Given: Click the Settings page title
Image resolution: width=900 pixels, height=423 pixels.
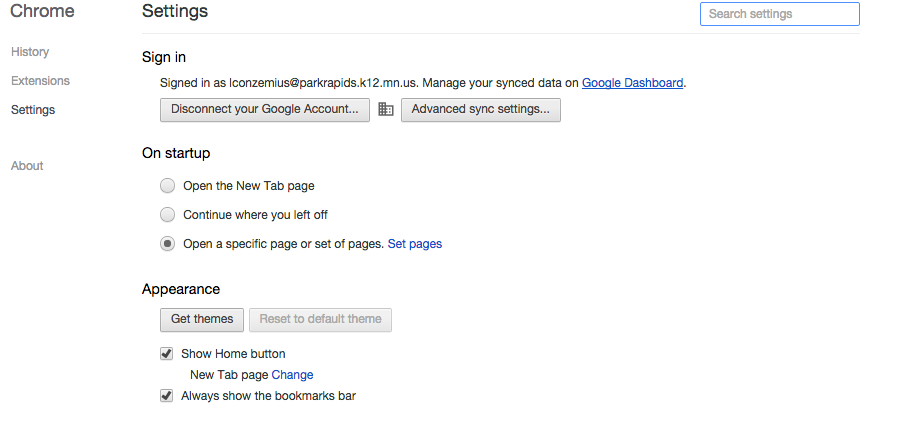Looking at the screenshot, I should (175, 12).
